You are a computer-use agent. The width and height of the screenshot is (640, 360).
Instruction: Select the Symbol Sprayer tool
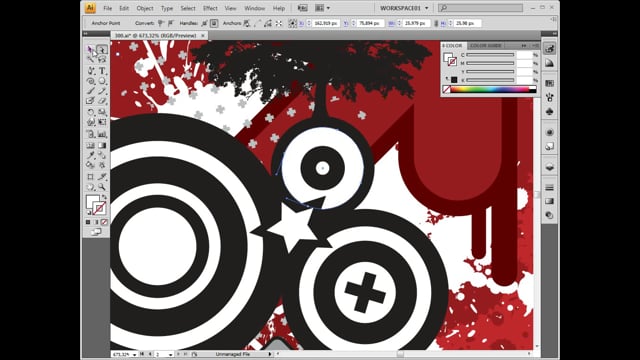(90, 134)
